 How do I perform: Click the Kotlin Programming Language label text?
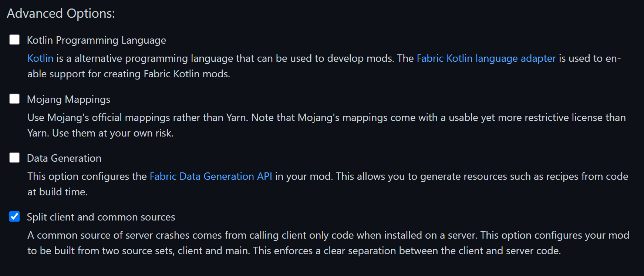click(96, 40)
